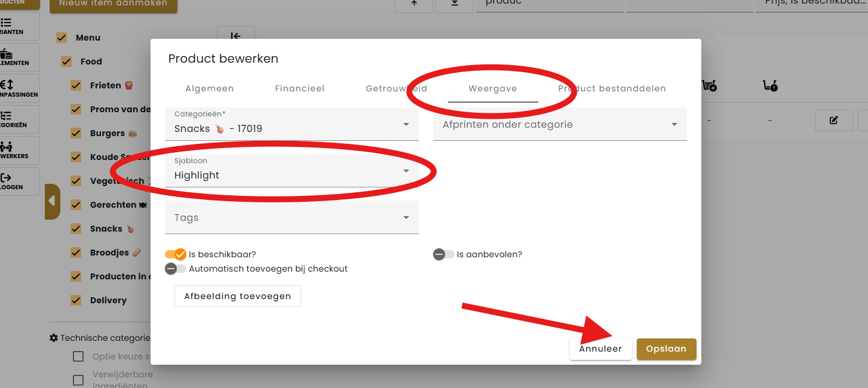Screen dimensions: 868x388
Task: Click the collapse-left arrow above the category tree
Action: tap(235, 36)
